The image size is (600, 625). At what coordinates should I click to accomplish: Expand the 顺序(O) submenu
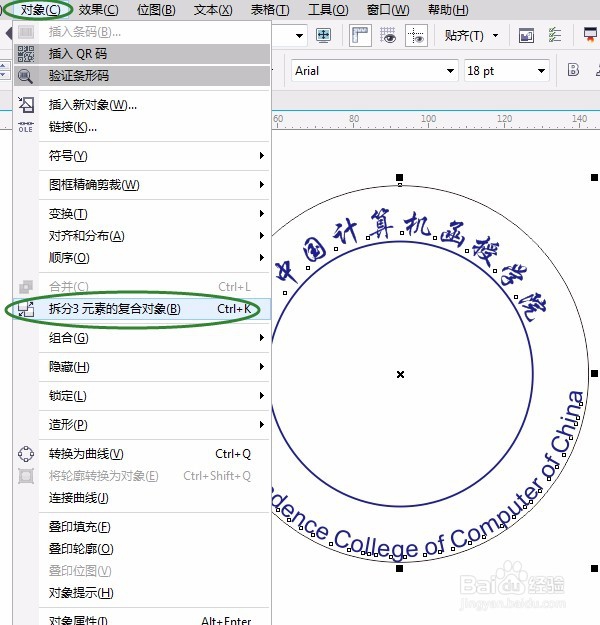(142, 257)
